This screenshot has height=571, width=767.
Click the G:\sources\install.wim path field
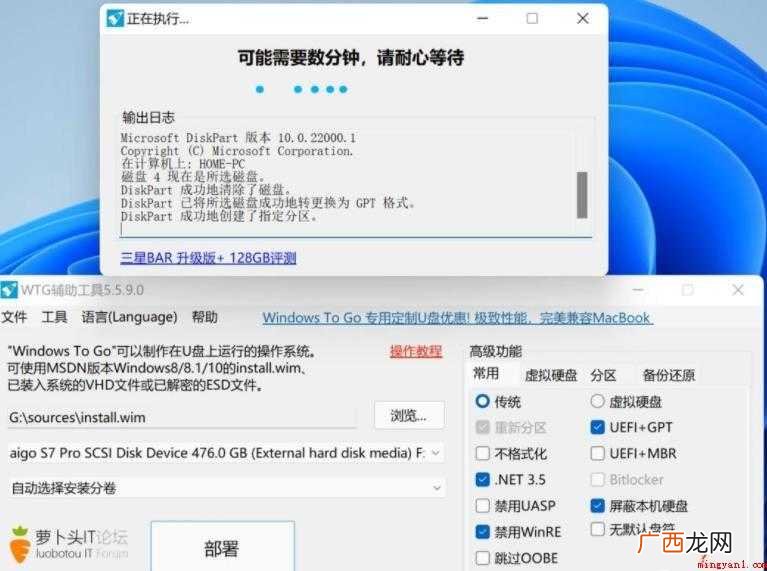tap(182, 417)
